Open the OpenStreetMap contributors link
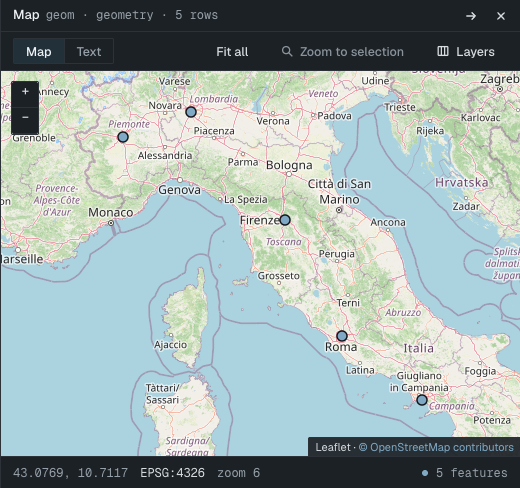Image resolution: width=520 pixels, height=488 pixels. tap(436, 447)
